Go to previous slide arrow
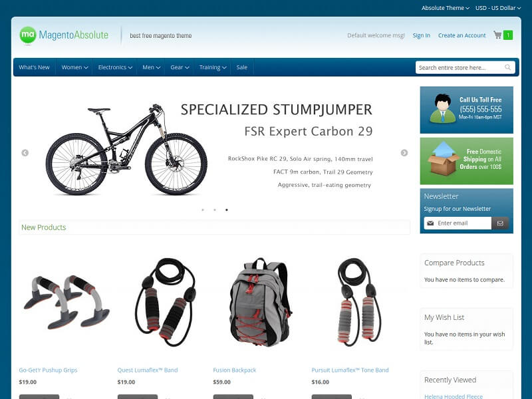Image resolution: width=532 pixels, height=399 pixels. click(25, 153)
